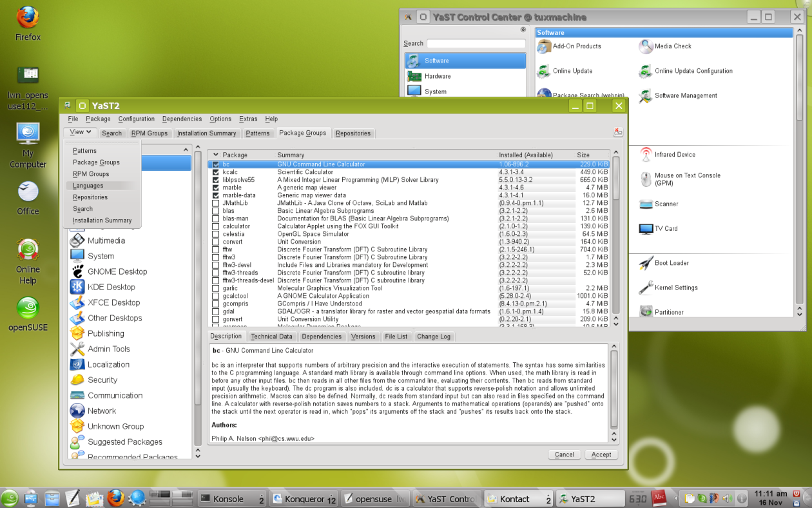Click the Accept button
This screenshot has width=812, height=508.
[601, 454]
